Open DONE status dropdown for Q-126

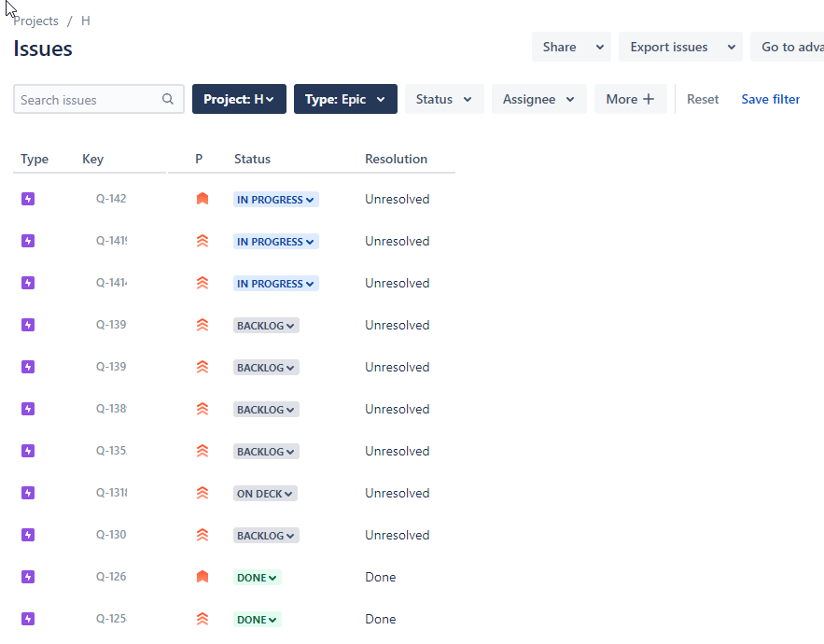[x=258, y=577]
